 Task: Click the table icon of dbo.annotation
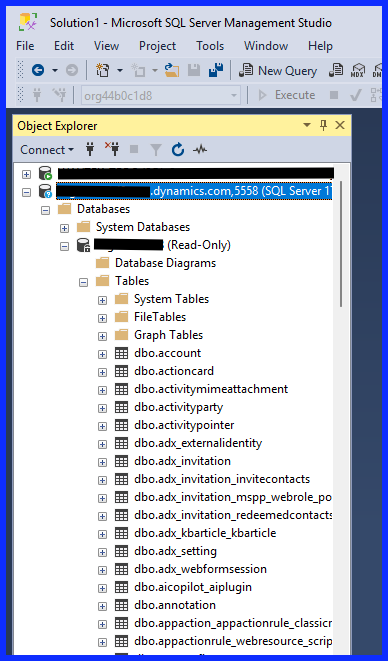121,605
